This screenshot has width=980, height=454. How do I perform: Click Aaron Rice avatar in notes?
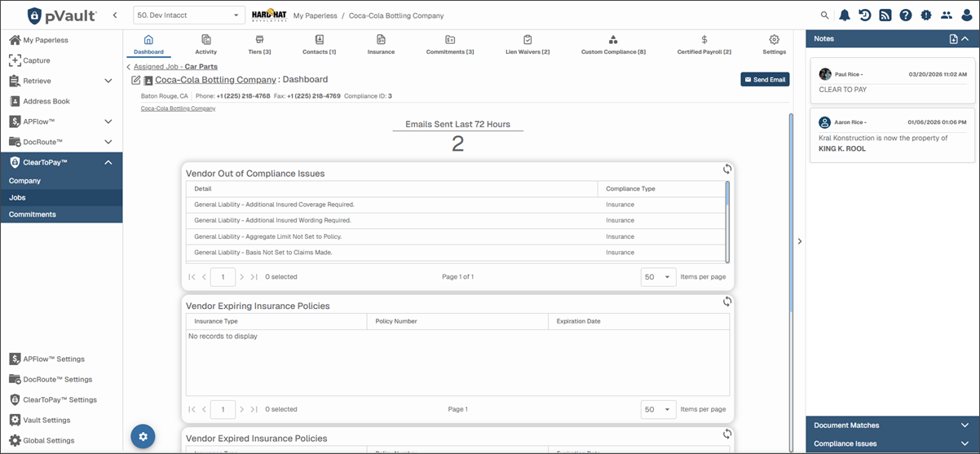(x=825, y=122)
